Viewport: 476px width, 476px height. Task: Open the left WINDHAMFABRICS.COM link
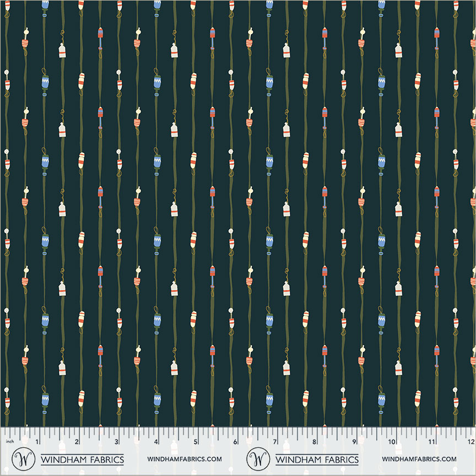click(x=185, y=459)
